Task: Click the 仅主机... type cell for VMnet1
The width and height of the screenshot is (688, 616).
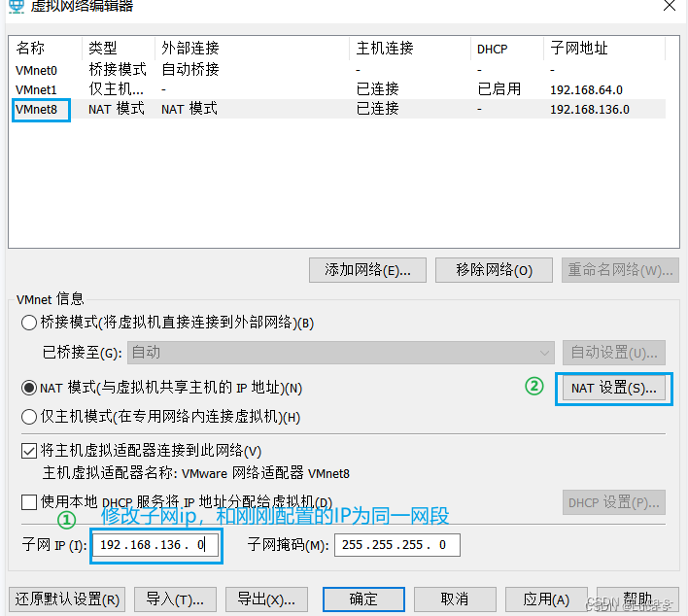Action: [x=116, y=89]
